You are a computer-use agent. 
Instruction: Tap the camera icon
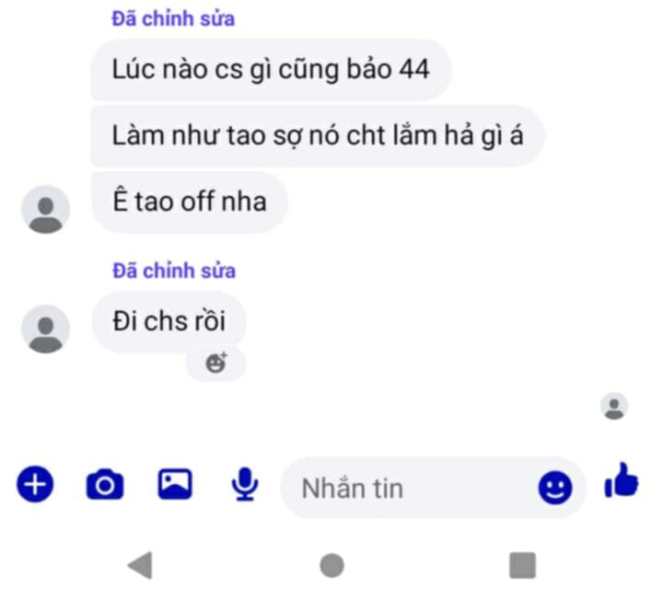coord(105,485)
